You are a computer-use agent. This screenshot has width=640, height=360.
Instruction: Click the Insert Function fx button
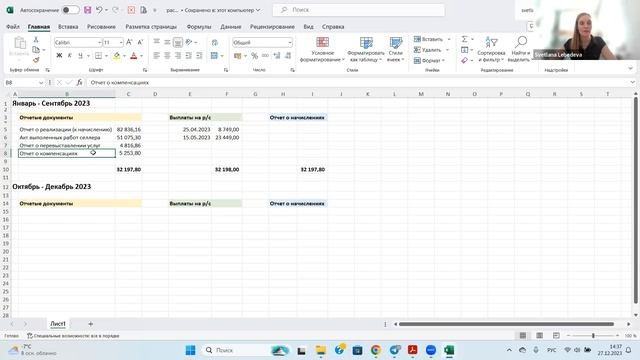point(79,82)
